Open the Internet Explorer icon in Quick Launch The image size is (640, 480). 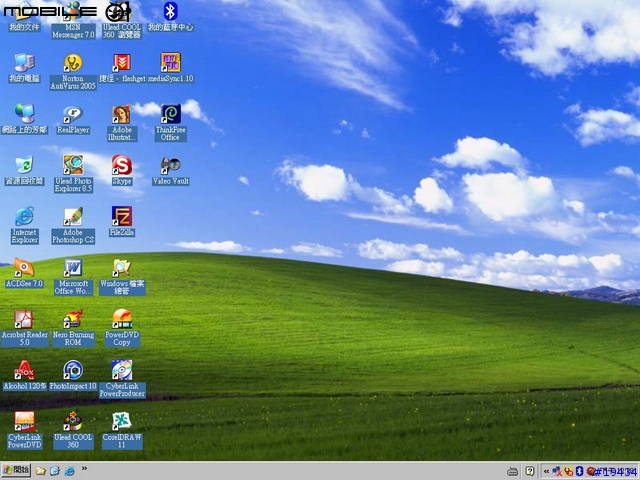[70, 471]
